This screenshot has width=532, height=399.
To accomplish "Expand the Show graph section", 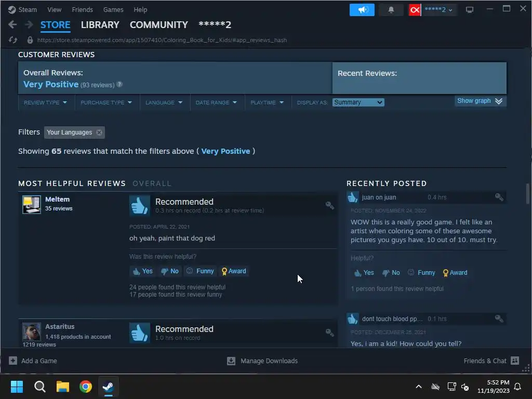I will click(480, 101).
